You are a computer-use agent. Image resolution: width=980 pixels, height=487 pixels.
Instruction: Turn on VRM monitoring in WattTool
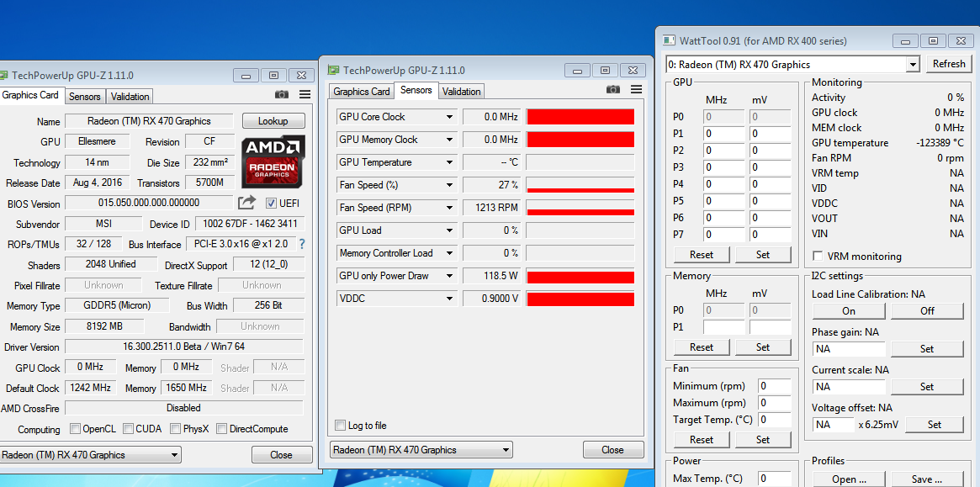pos(817,257)
